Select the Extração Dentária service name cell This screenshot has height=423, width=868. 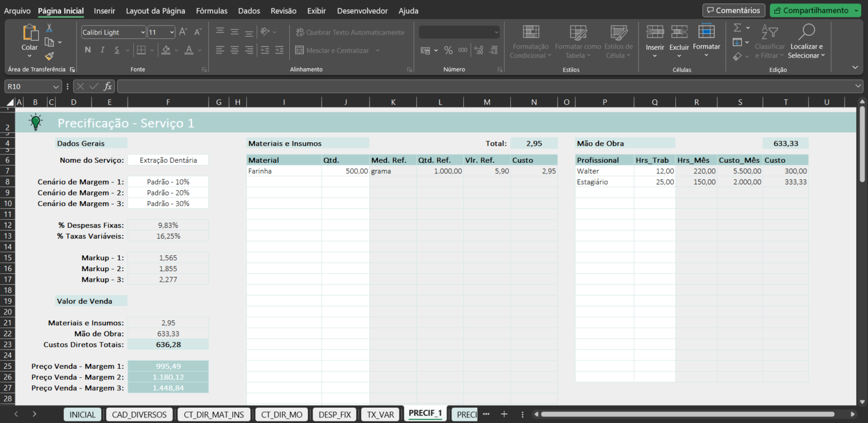pos(168,160)
